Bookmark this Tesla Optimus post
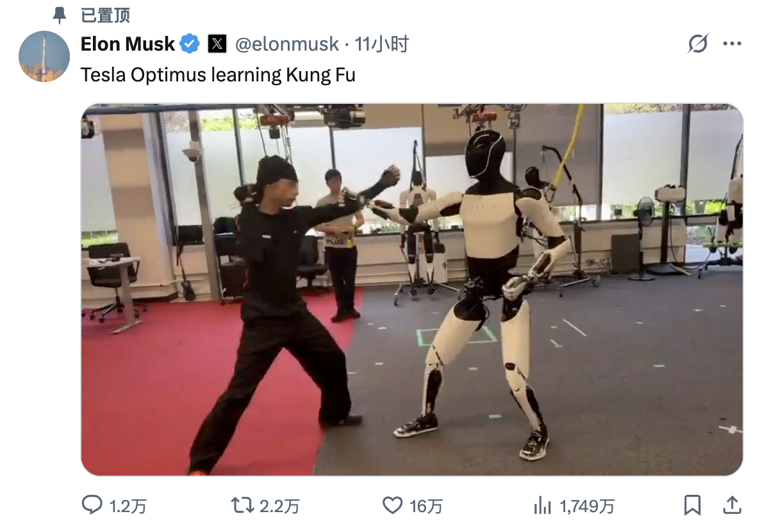Viewport: 760px width, 532px height. click(x=692, y=505)
